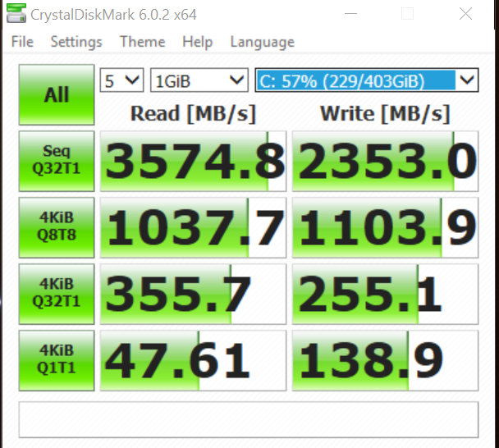Screen dimensions: 499x448
Task: Click the 4KiB Q1T1 read result 47.61
Action: 193,360
